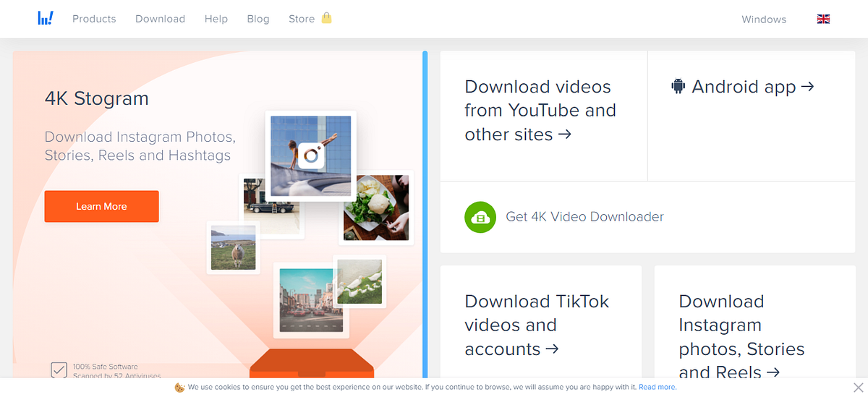Open the Windows platform selector
The width and height of the screenshot is (868, 397).
(x=764, y=19)
